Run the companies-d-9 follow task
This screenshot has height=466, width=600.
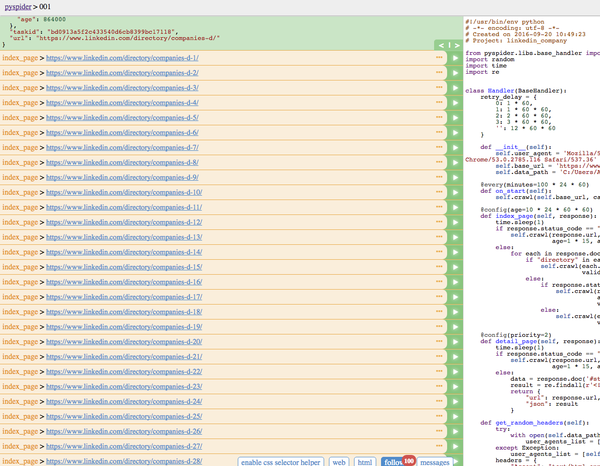tap(455, 178)
